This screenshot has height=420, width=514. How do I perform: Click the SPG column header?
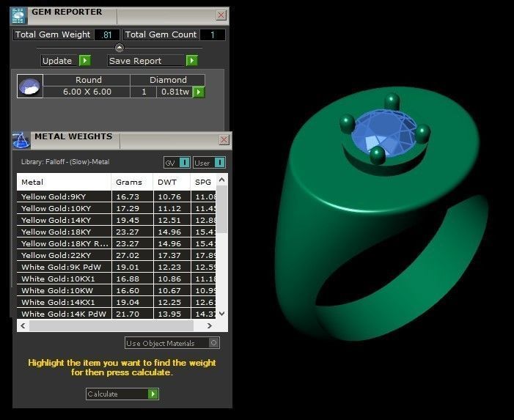point(203,183)
